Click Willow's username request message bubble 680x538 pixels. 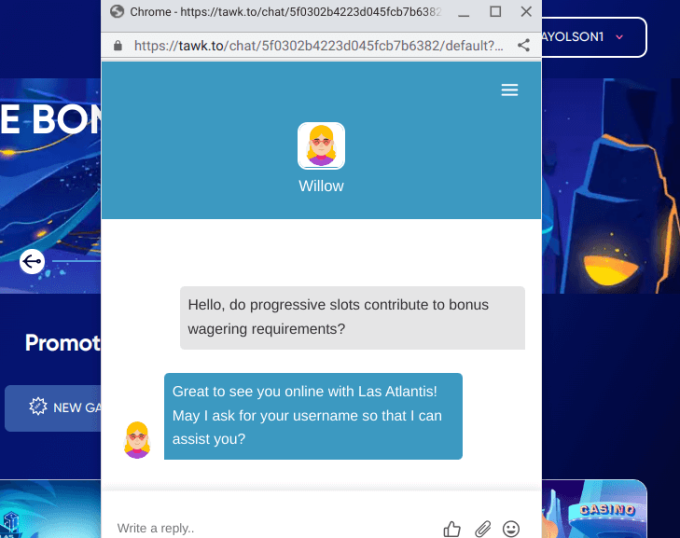313,416
